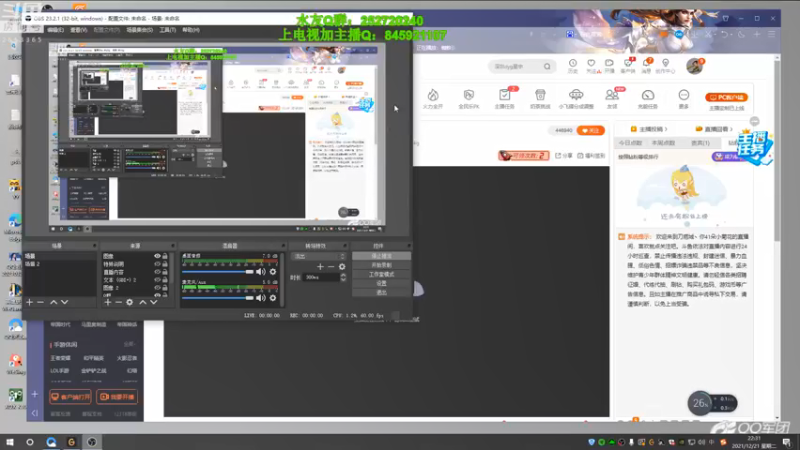800x450 pixels.
Task: Open the 历史 history clock icon
Action: pyautogui.click(x=573, y=63)
